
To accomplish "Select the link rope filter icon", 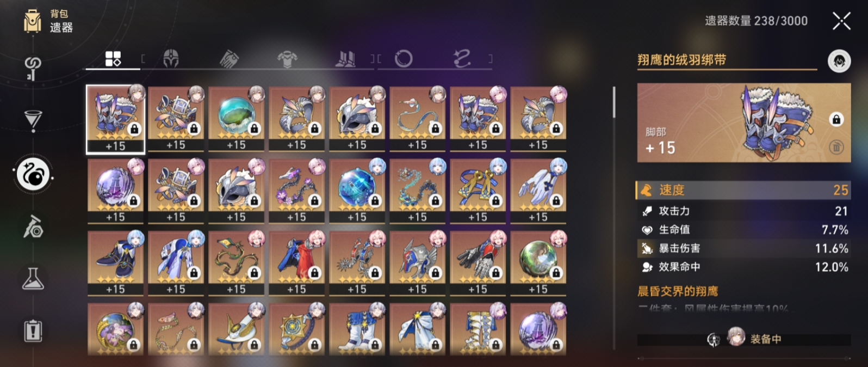I will [462, 58].
